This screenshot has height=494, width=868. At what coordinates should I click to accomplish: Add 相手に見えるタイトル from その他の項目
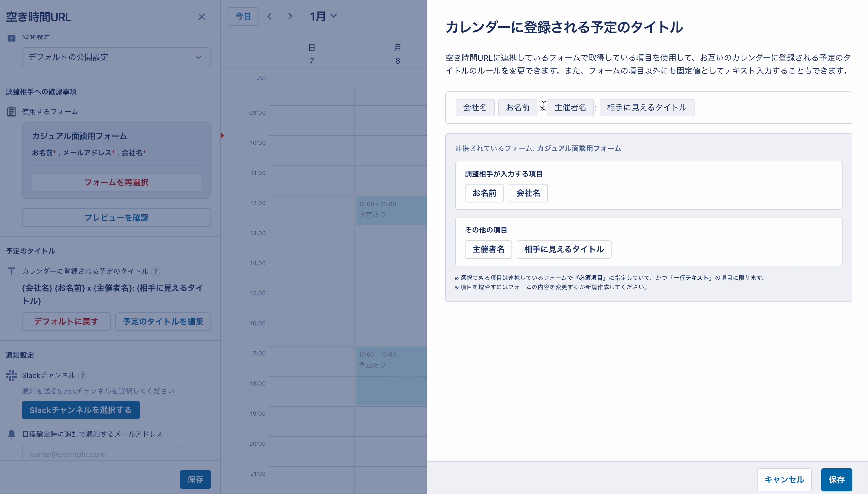tap(564, 249)
